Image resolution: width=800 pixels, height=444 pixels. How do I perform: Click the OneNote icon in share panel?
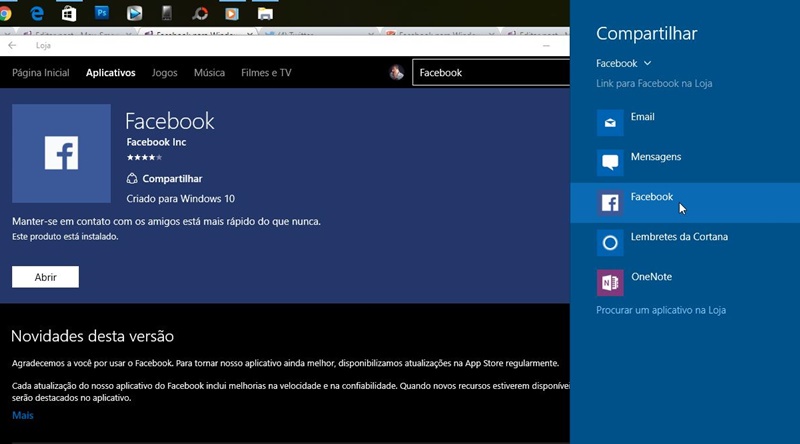pyautogui.click(x=610, y=283)
